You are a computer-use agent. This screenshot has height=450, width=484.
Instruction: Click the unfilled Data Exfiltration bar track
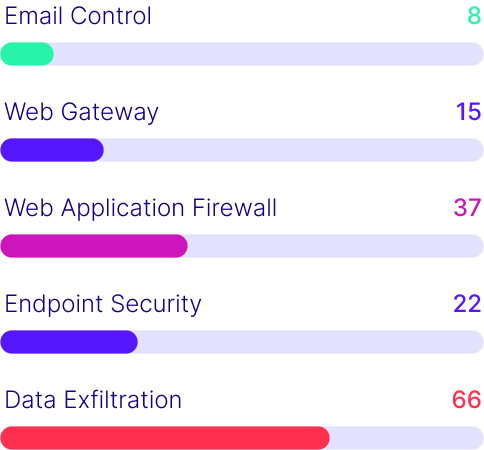click(406, 438)
